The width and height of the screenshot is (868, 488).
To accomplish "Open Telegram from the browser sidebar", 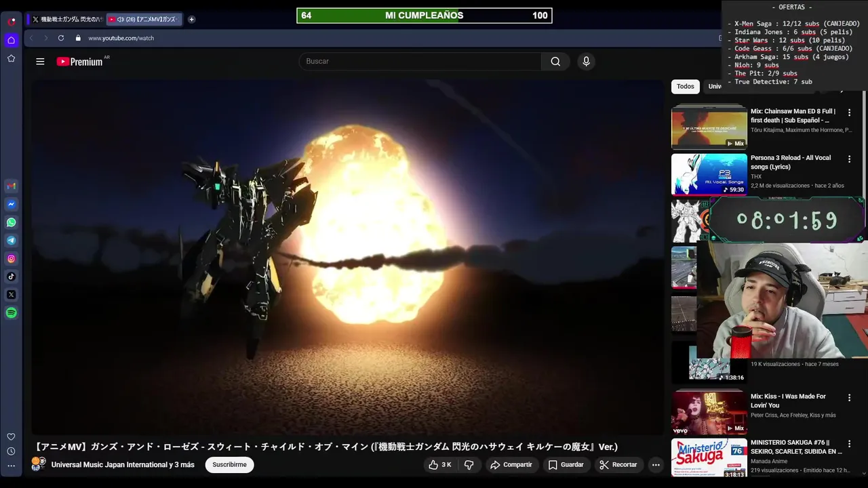I will [12, 241].
